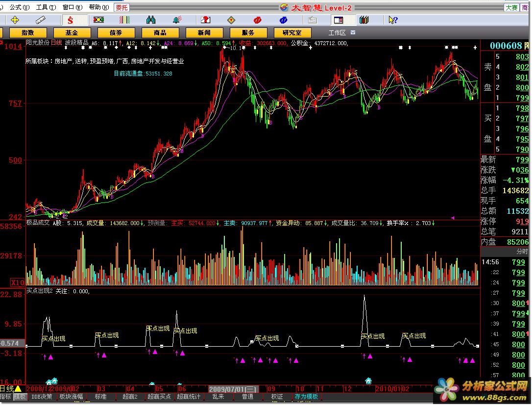
Task: Open the 工具 menu
Action: click(x=45, y=7)
